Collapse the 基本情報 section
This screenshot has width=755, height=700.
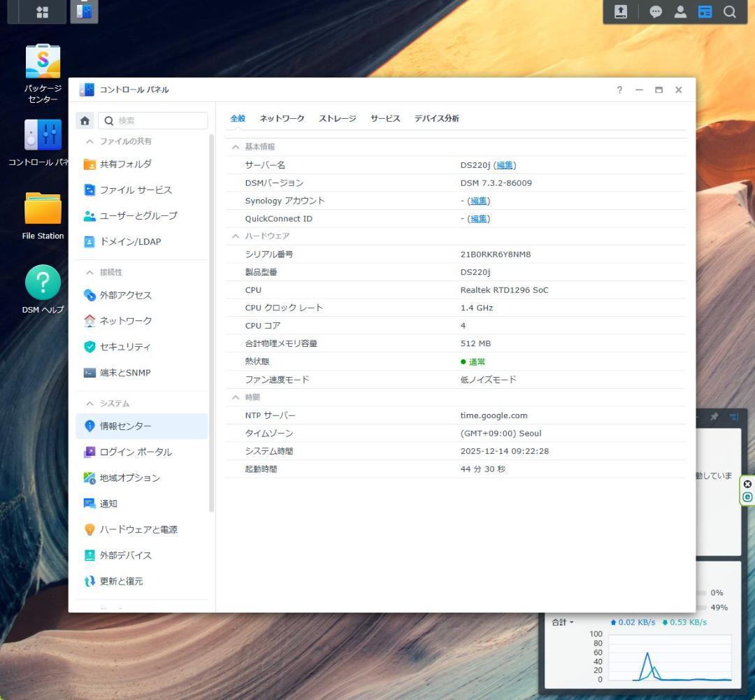236,146
